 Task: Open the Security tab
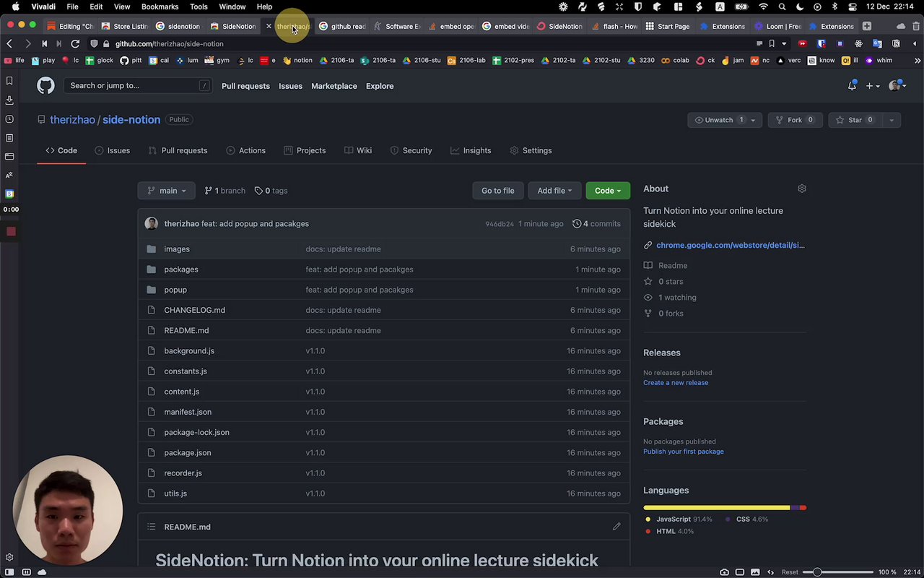[411, 150]
